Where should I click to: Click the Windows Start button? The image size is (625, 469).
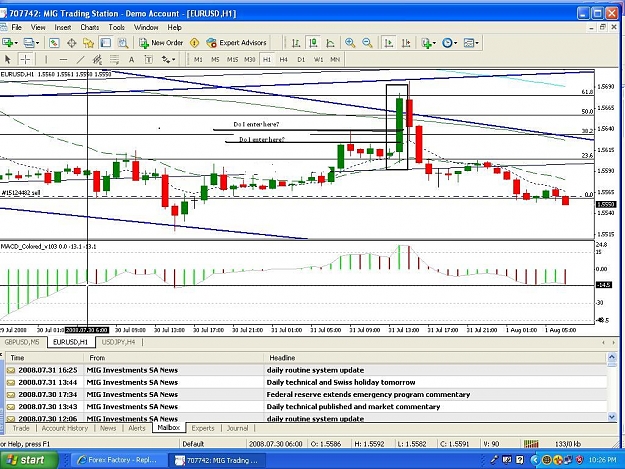(x=28, y=460)
